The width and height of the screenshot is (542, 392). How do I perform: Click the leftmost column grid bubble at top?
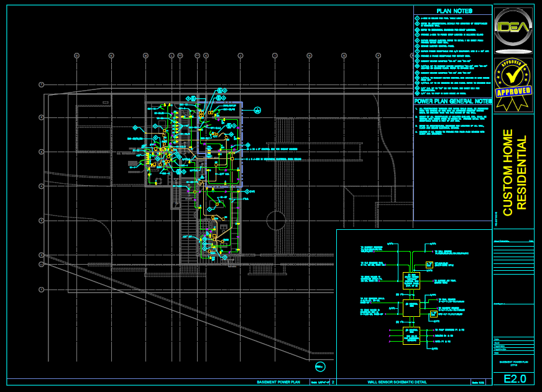pyautogui.click(x=76, y=55)
